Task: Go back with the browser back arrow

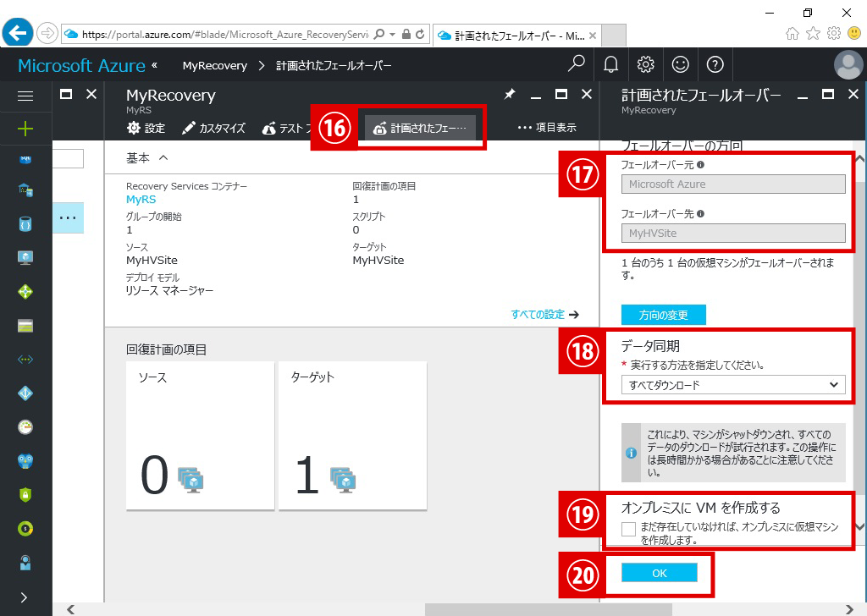Action: coord(18,34)
